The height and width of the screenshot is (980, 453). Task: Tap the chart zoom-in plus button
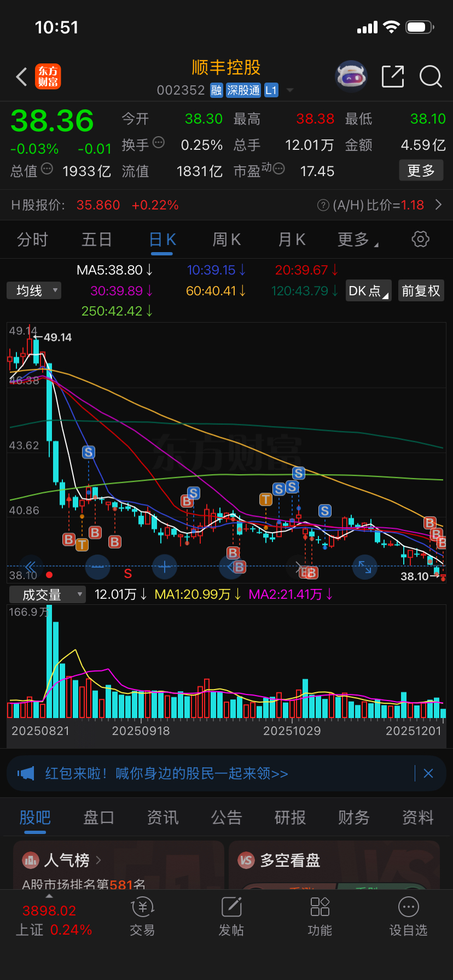click(x=165, y=567)
